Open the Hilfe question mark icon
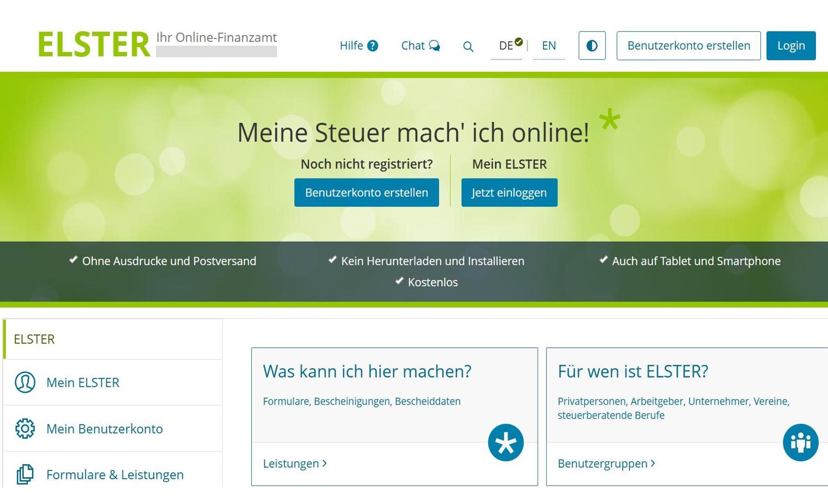828x504 pixels. (x=372, y=46)
